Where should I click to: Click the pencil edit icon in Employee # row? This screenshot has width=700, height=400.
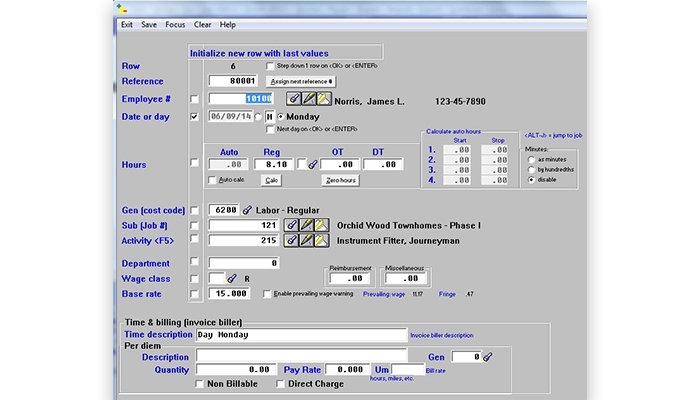coord(308,99)
